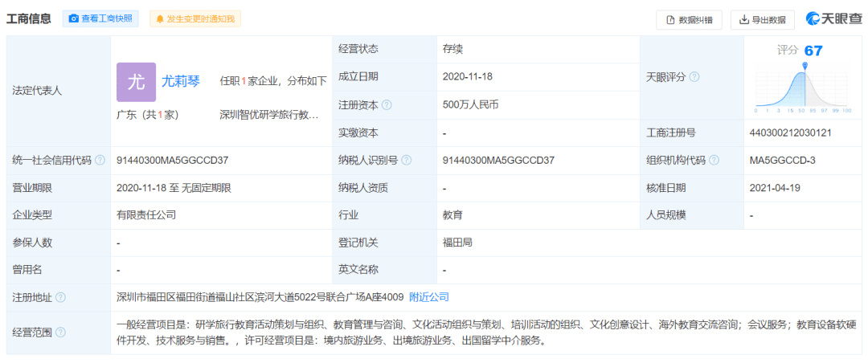
Task: Open 深圳智优研学旅行教… company link
Action: (x=269, y=115)
